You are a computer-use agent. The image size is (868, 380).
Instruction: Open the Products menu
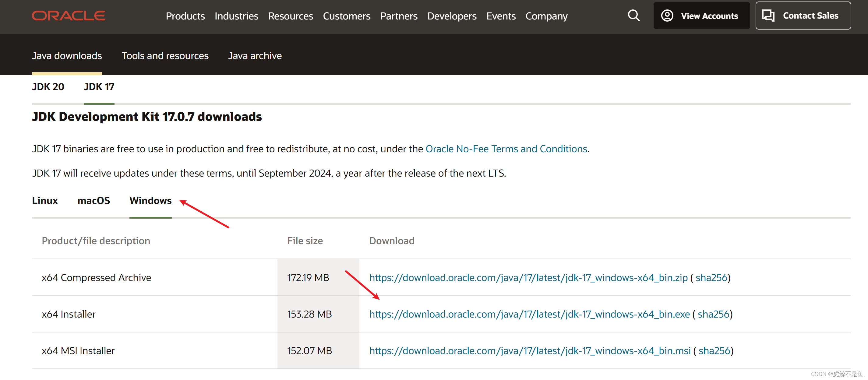tap(185, 16)
